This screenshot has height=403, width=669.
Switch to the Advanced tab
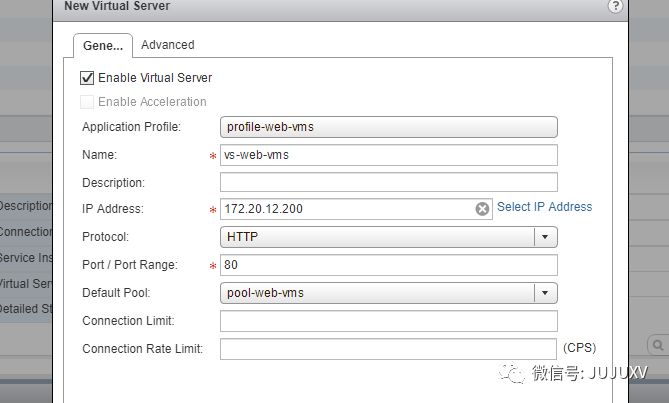tap(168, 45)
